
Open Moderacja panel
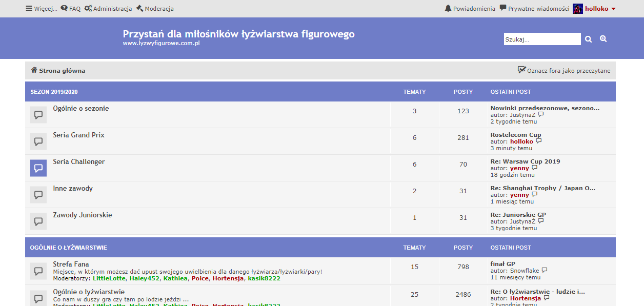[x=155, y=9]
